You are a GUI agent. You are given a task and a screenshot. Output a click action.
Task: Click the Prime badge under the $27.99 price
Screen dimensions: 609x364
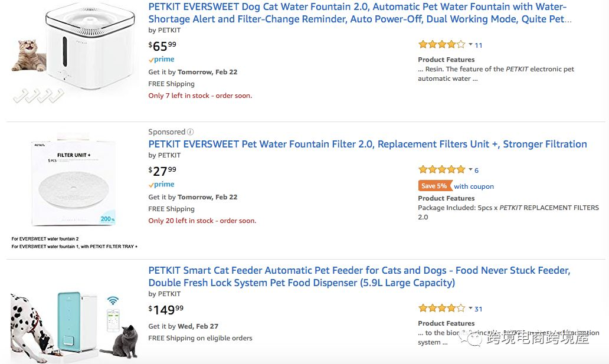(x=161, y=185)
